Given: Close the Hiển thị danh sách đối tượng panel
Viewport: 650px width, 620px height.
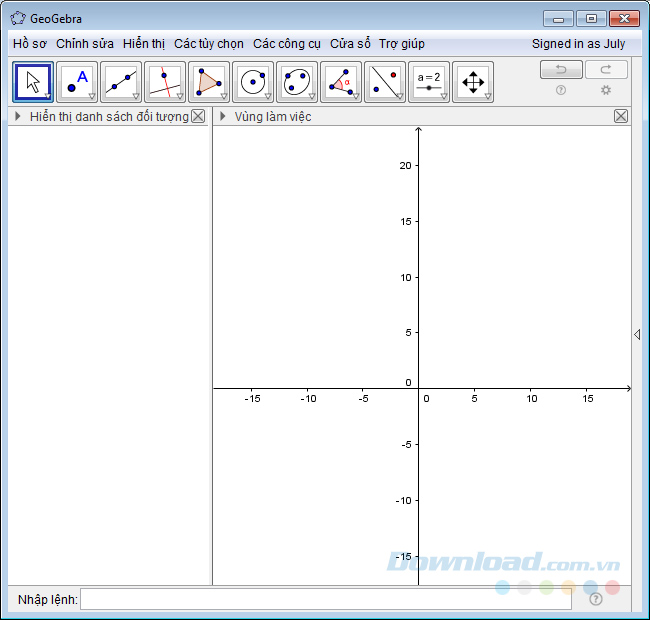Looking at the screenshot, I should 198,116.
